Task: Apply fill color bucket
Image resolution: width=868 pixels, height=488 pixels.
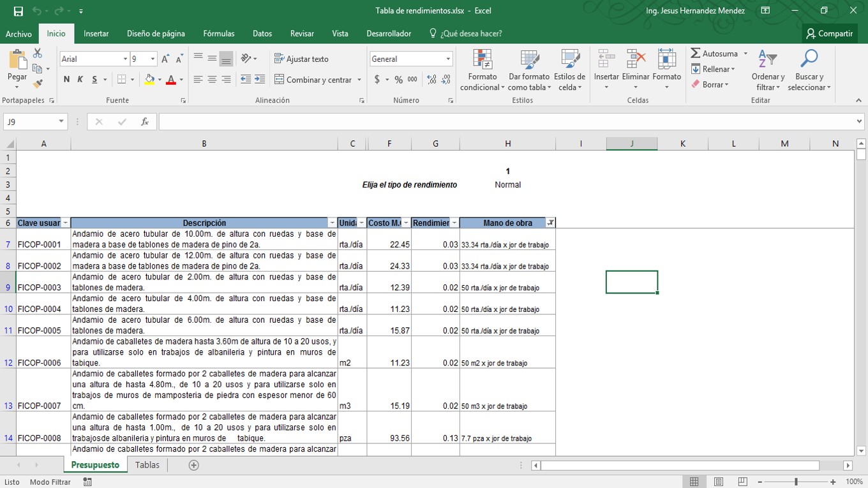Action: pos(149,80)
